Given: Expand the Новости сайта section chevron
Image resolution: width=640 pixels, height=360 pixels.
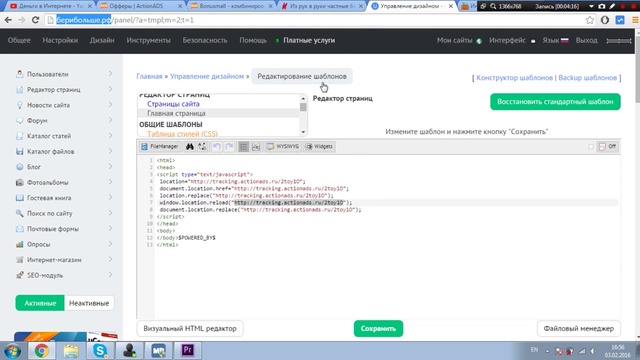Looking at the screenshot, I should 110,105.
